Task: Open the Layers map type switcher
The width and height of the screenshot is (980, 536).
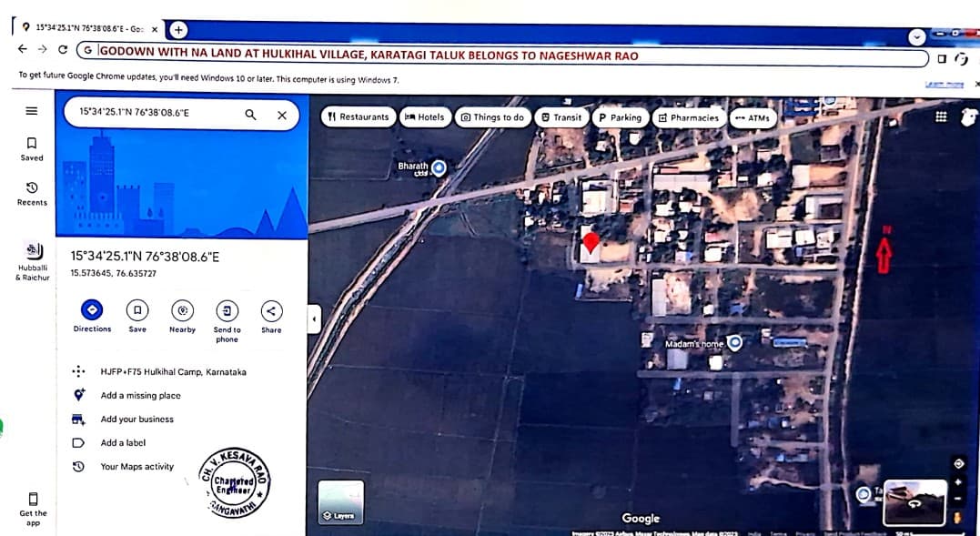Action: tap(341, 501)
